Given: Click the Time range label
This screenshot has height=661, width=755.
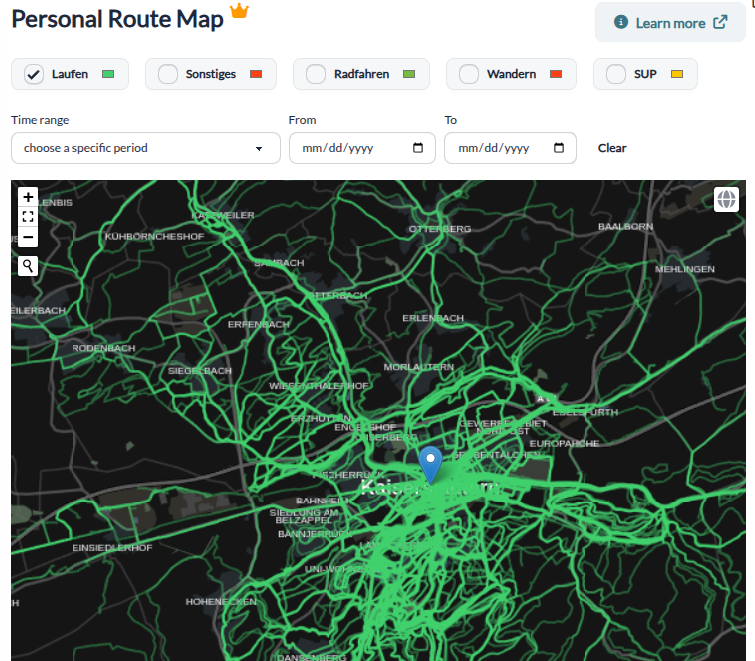Looking at the screenshot, I should (40, 120).
